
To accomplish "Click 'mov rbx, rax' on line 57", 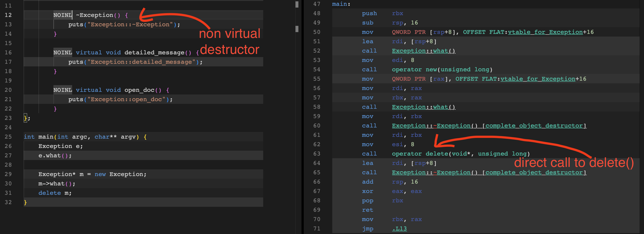I will pos(392,98).
